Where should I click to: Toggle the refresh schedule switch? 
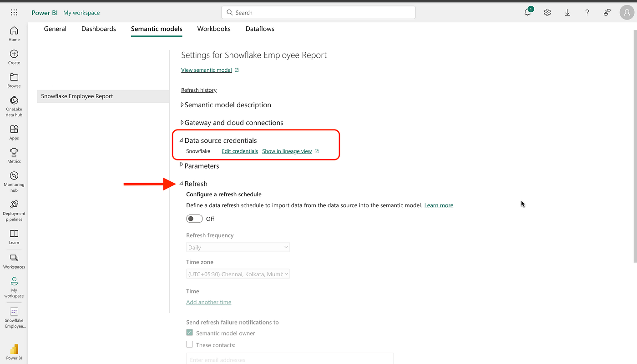[194, 219]
